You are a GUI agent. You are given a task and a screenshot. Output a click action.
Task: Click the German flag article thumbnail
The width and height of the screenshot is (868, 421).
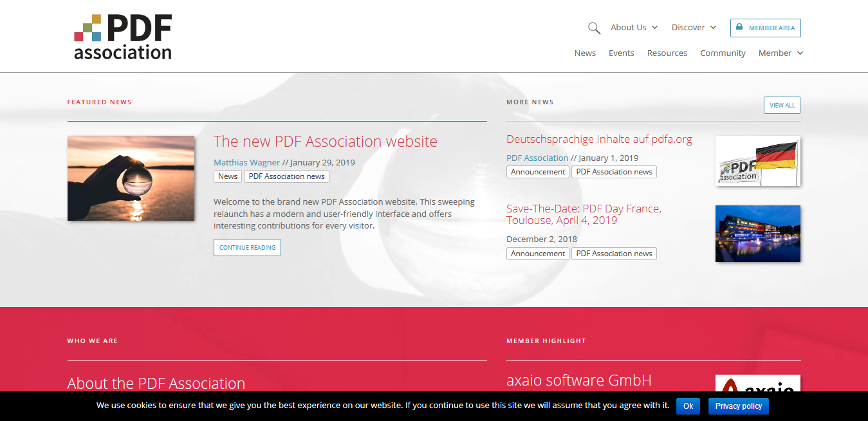(x=758, y=161)
